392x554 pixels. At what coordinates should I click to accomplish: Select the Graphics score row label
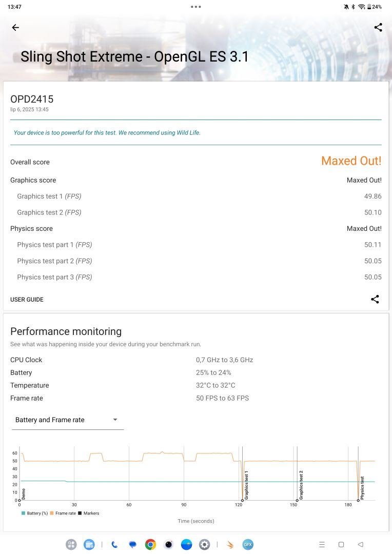tap(33, 180)
